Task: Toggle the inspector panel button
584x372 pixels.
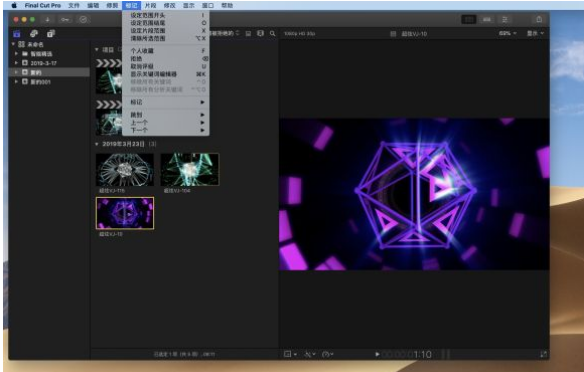Action: [505, 19]
